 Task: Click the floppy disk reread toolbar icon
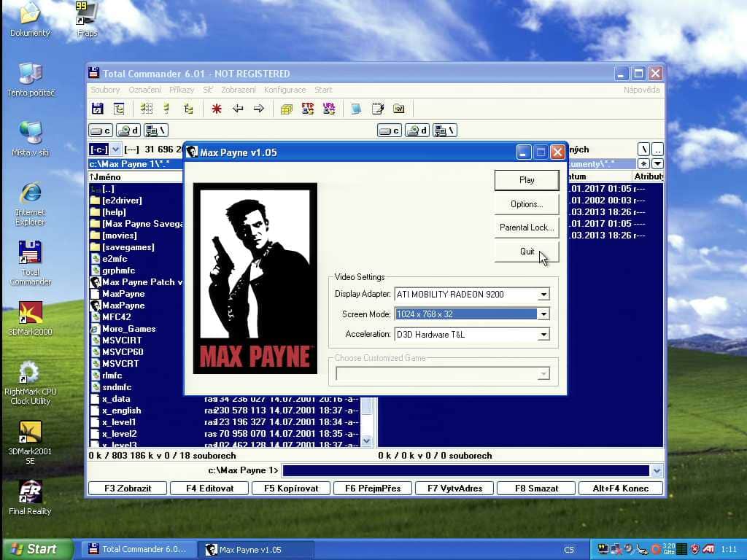pos(98,109)
